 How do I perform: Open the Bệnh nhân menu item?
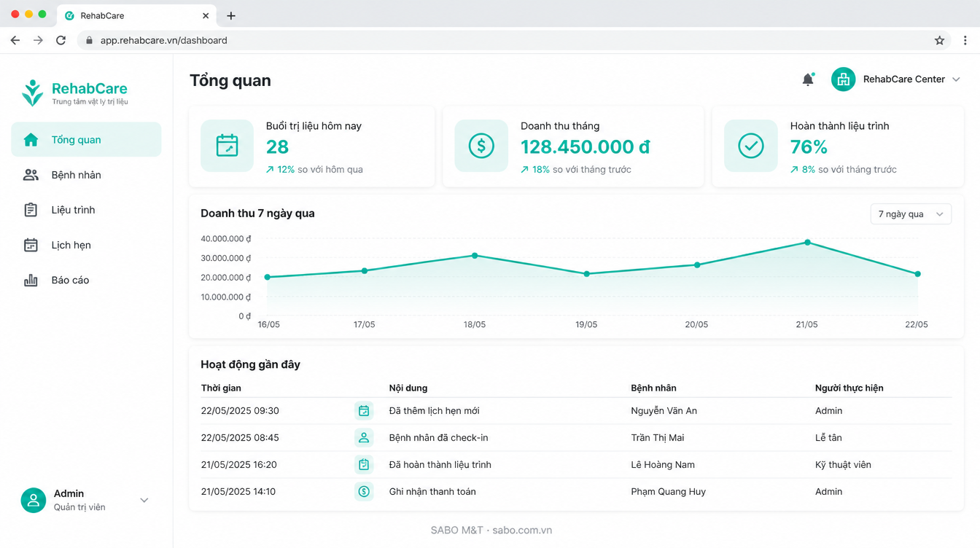click(86, 175)
